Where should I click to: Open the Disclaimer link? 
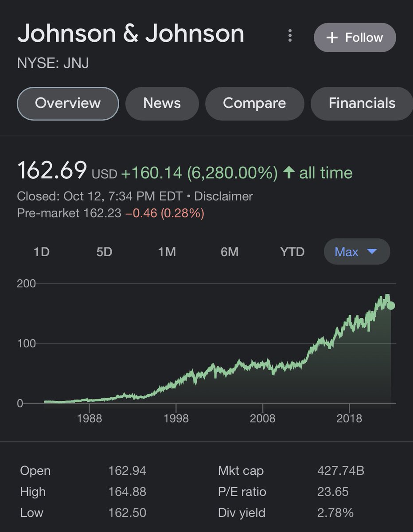224,196
